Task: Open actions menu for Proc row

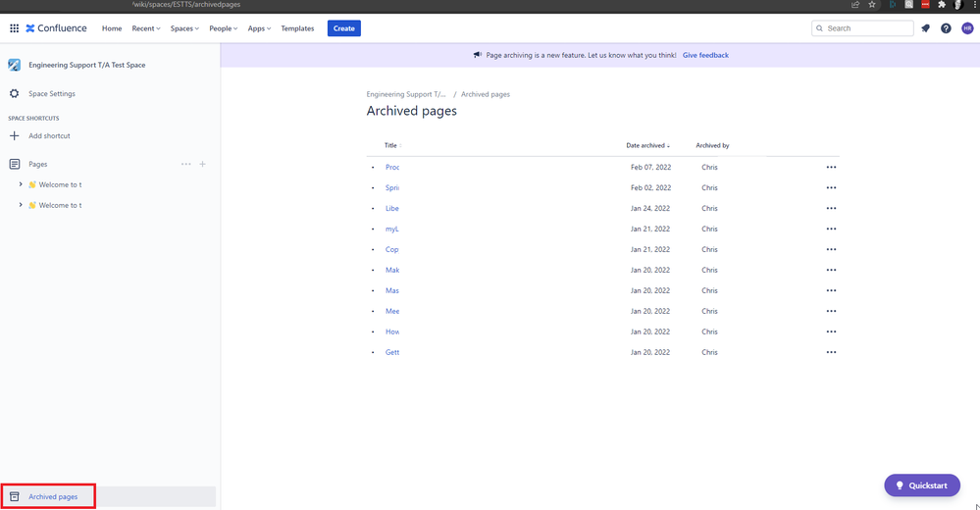Action: [831, 168]
